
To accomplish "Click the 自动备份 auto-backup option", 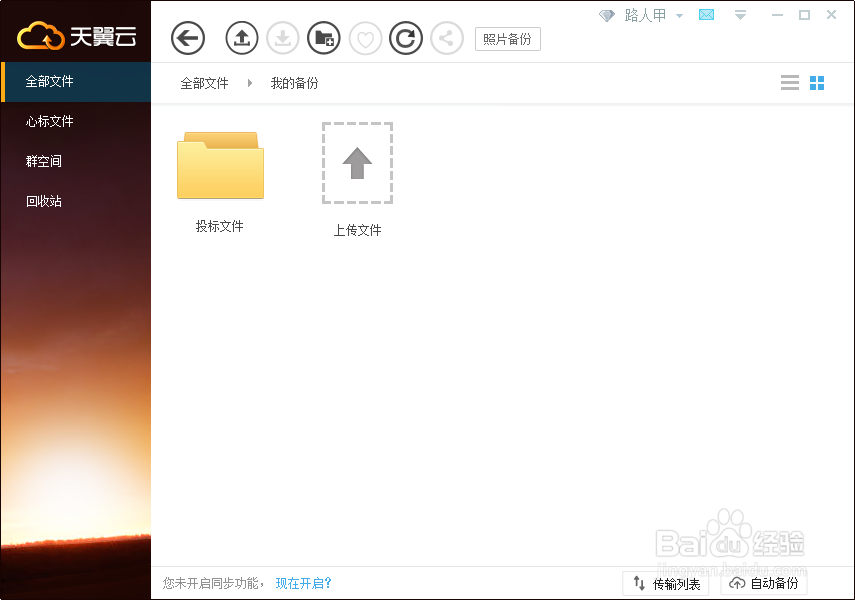I will (764, 583).
